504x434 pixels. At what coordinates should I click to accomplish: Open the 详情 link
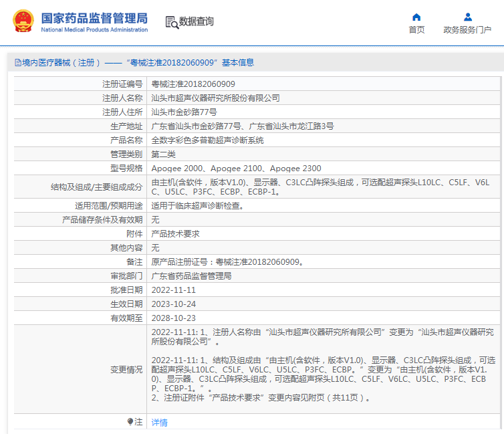pyautogui.click(x=160, y=422)
